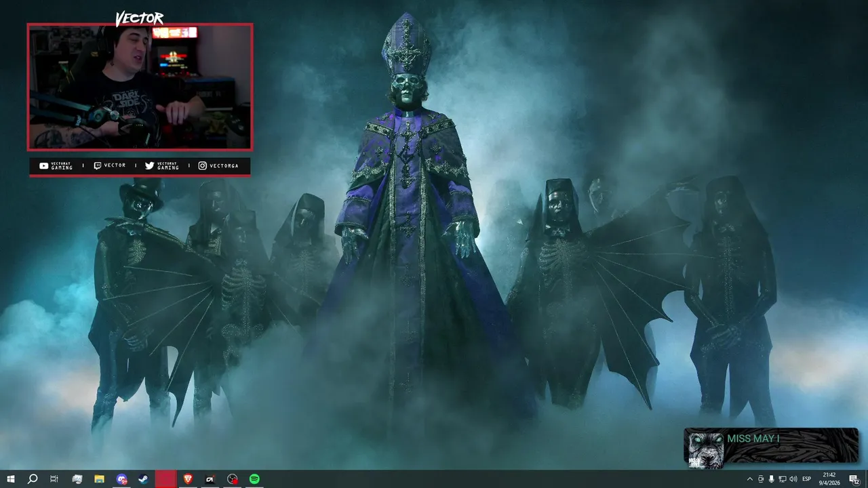Viewport: 868px width, 488px height.
Task: Click the microphone tray icon
Action: pos(772,479)
